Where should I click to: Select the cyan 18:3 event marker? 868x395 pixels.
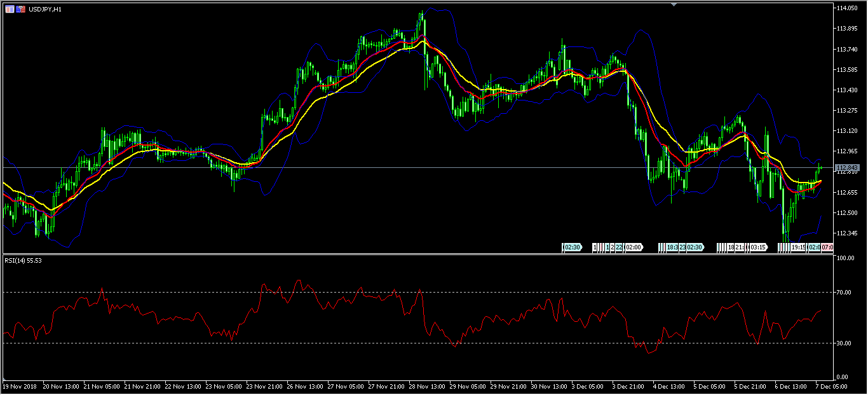click(x=670, y=247)
